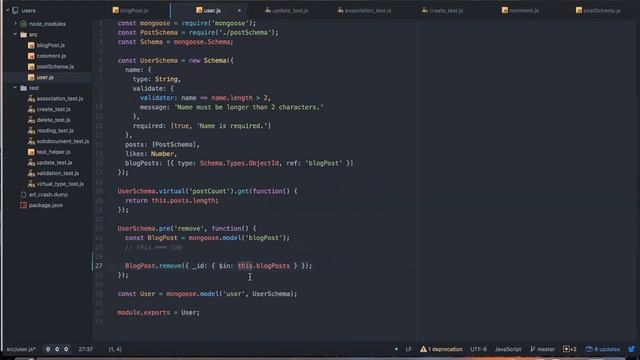Click the JS icon beside comment.js in tree
640x360 pixels.
(x=31, y=56)
